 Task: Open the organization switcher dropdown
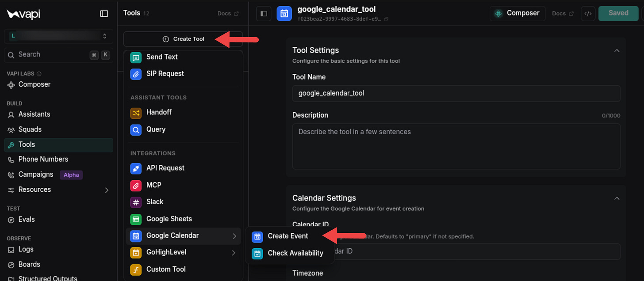click(58, 36)
